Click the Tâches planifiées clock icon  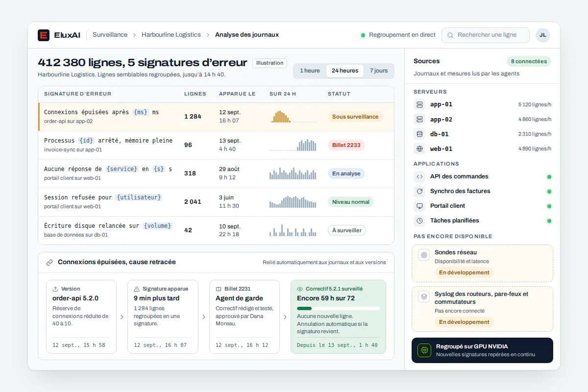[x=419, y=220]
